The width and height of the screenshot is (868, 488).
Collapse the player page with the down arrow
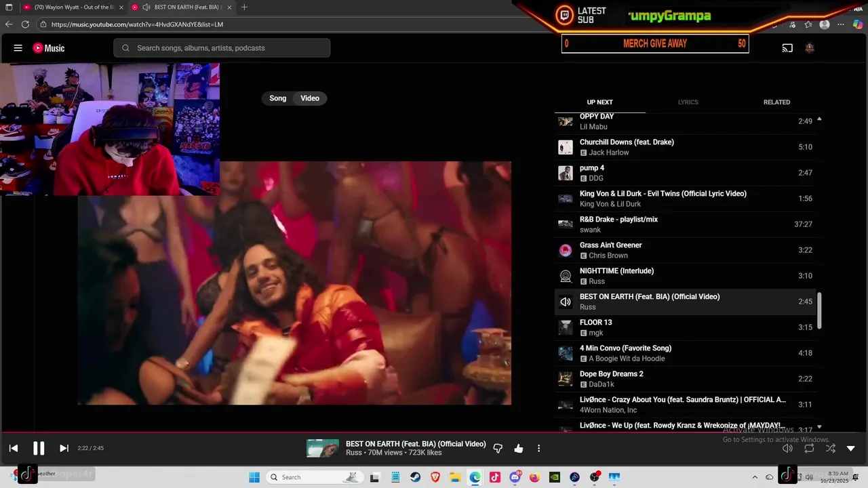851,449
